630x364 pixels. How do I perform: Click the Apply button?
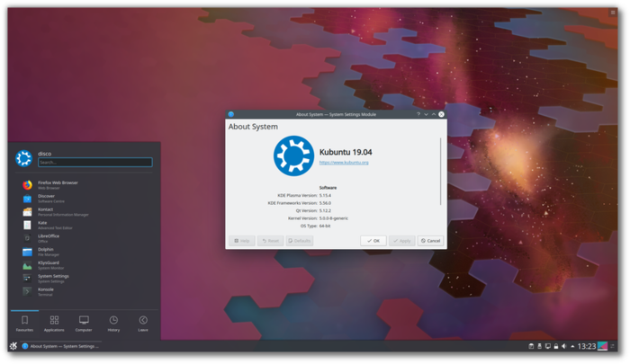click(x=401, y=241)
